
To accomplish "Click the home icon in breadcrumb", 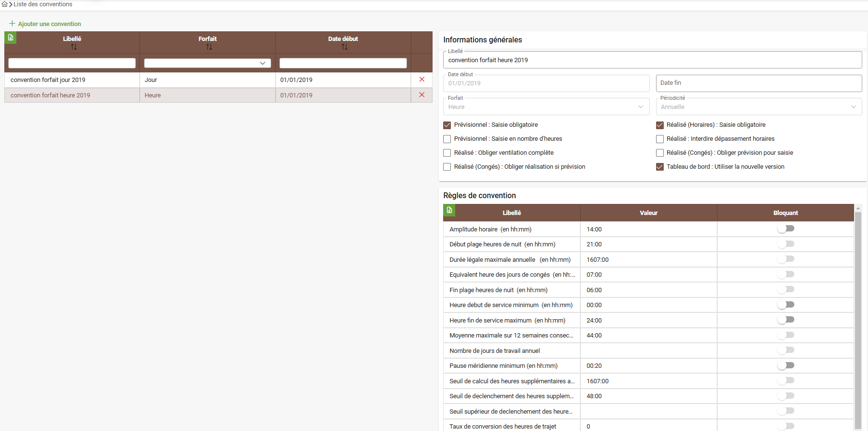I will tap(4, 4).
